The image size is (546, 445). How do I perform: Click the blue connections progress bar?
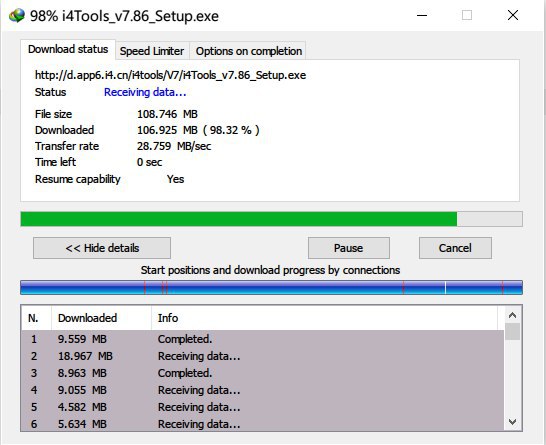point(271,288)
